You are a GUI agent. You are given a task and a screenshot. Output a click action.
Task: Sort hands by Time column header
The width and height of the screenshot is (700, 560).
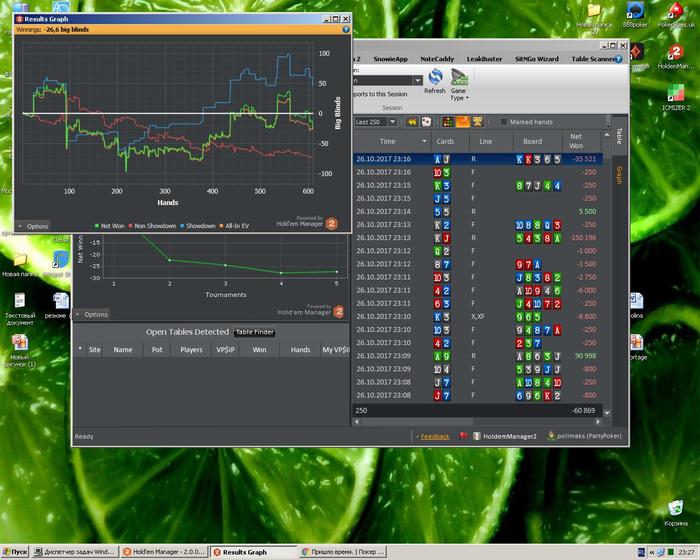tap(388, 141)
